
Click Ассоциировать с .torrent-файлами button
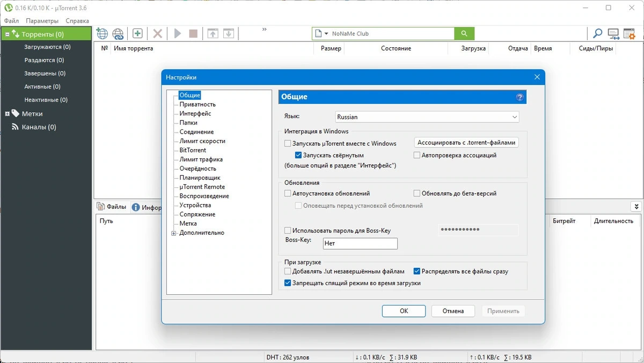(x=466, y=143)
